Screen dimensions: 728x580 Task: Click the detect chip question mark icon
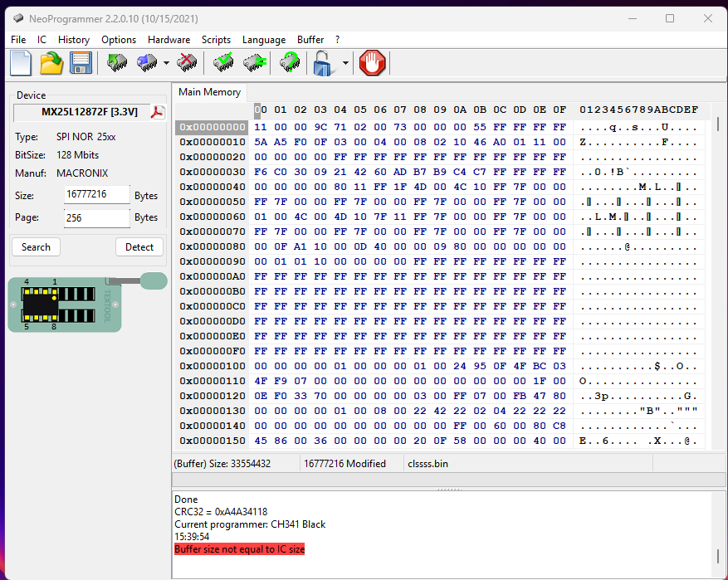[x=290, y=62]
